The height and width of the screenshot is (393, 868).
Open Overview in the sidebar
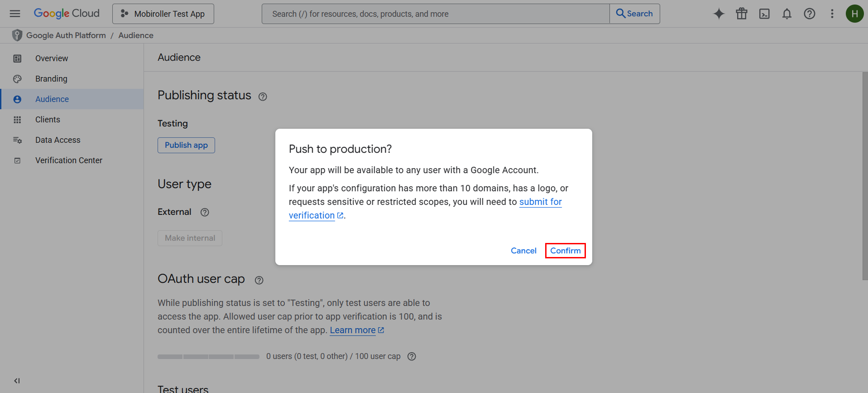click(72, 58)
